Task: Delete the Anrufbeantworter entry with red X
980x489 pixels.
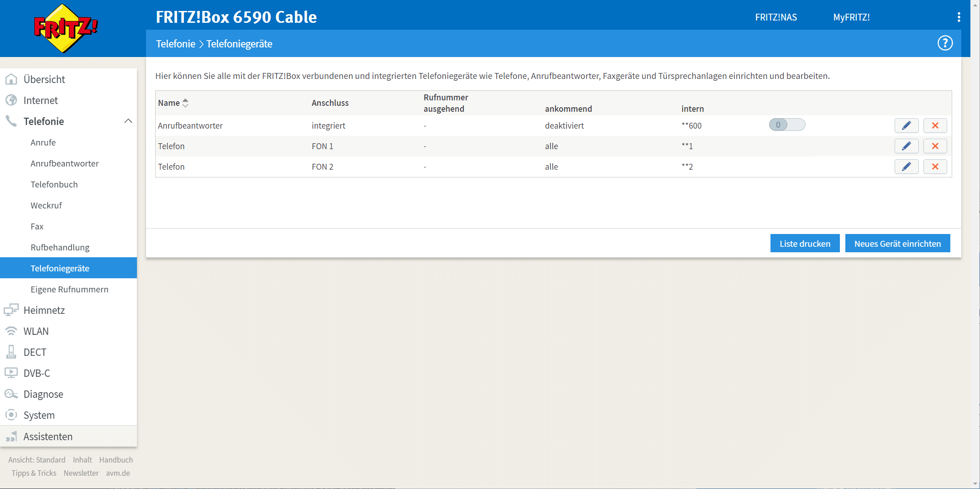Action: pos(935,125)
